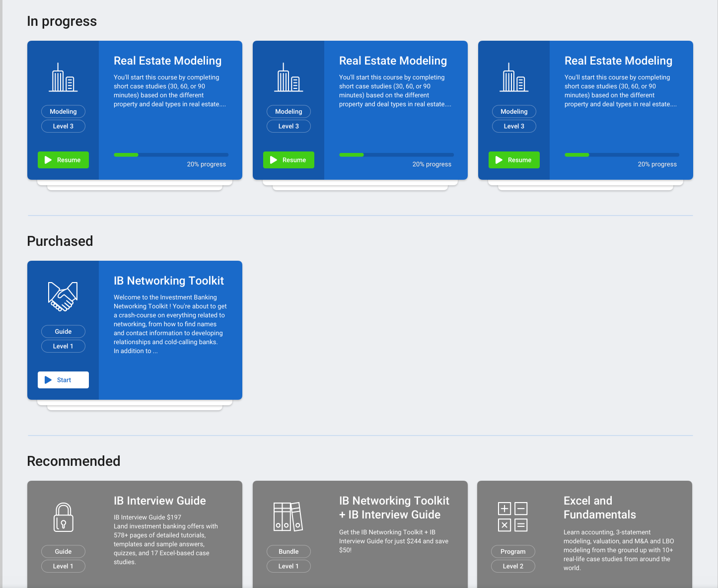Click the 'Welcome to the Investment Banking' description text
The width and height of the screenshot is (718, 588).
tap(170, 324)
